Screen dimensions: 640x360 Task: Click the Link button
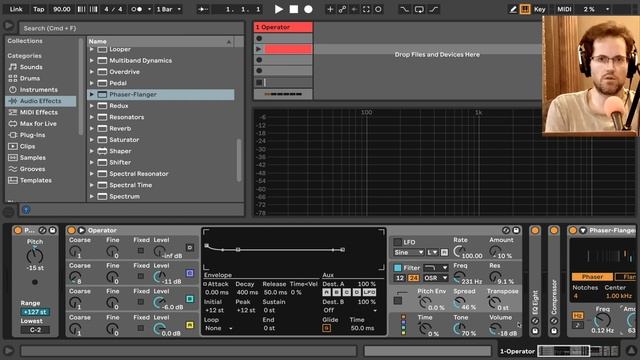(16, 9)
